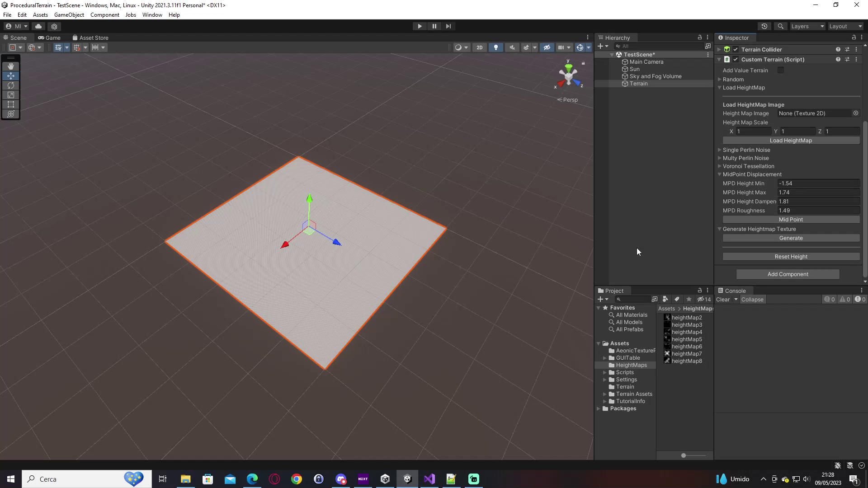This screenshot has width=868, height=488.
Task: Toggle Console Collapse mode
Action: [752, 300]
